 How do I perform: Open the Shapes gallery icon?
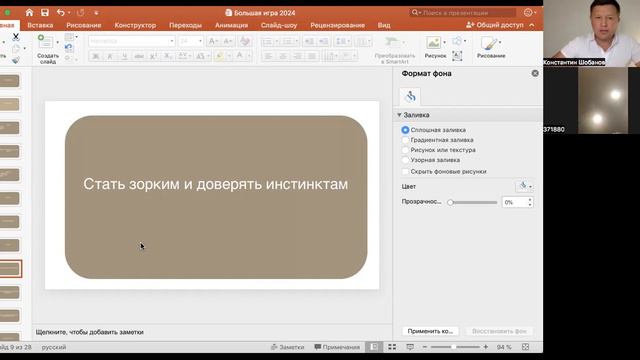[x=457, y=41]
